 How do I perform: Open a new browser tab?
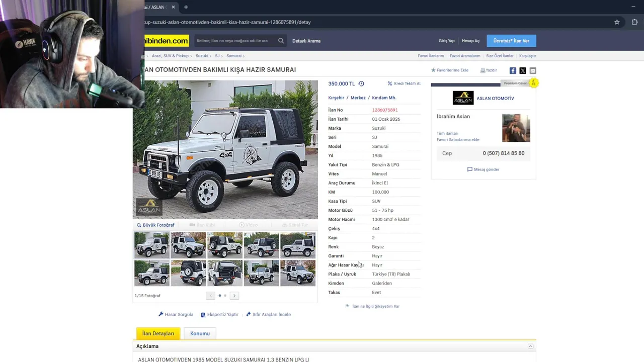coord(186,7)
